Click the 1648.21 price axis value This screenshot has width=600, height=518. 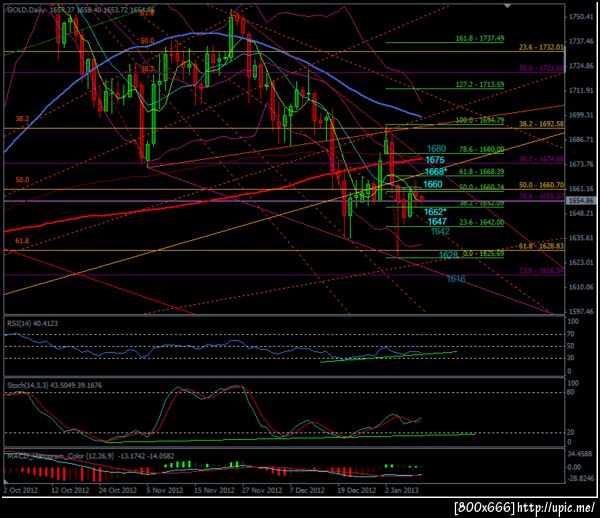pos(581,213)
